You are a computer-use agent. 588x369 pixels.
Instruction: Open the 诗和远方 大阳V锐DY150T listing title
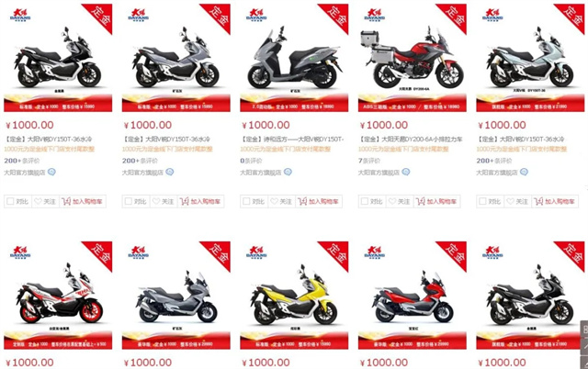[292, 140]
